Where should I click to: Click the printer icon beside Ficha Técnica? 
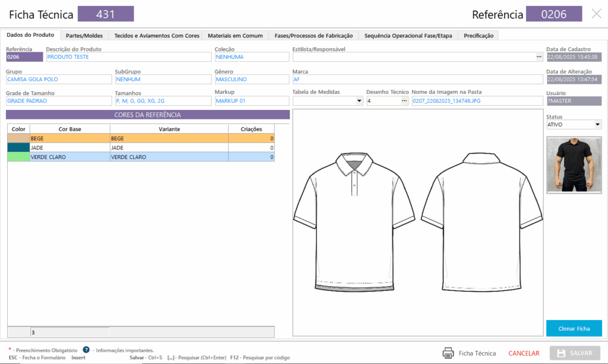(x=448, y=353)
